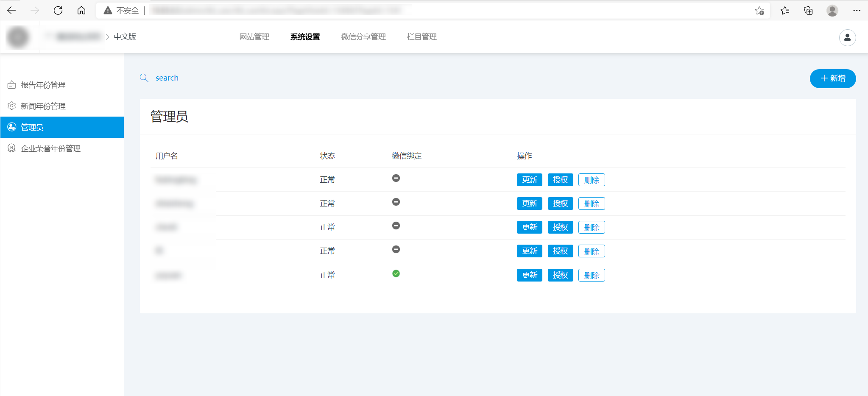Click the 操作 column header
This screenshot has width=868, height=396.
[x=524, y=156]
